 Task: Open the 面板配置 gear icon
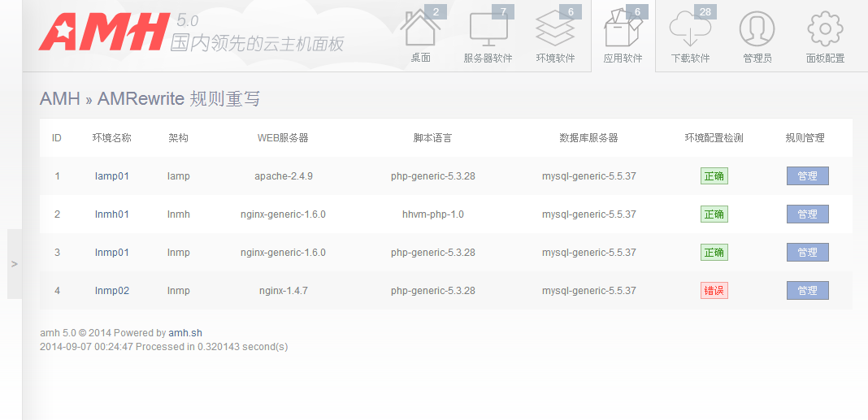[825, 31]
